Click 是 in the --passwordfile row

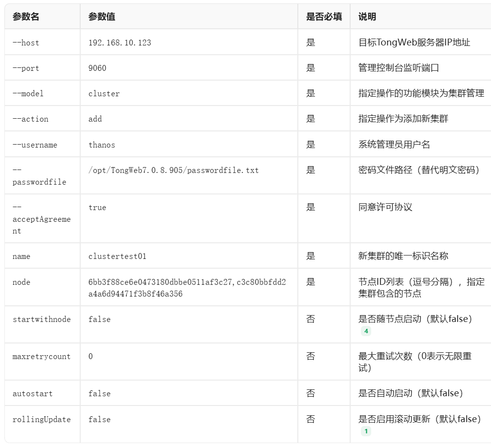click(x=311, y=170)
